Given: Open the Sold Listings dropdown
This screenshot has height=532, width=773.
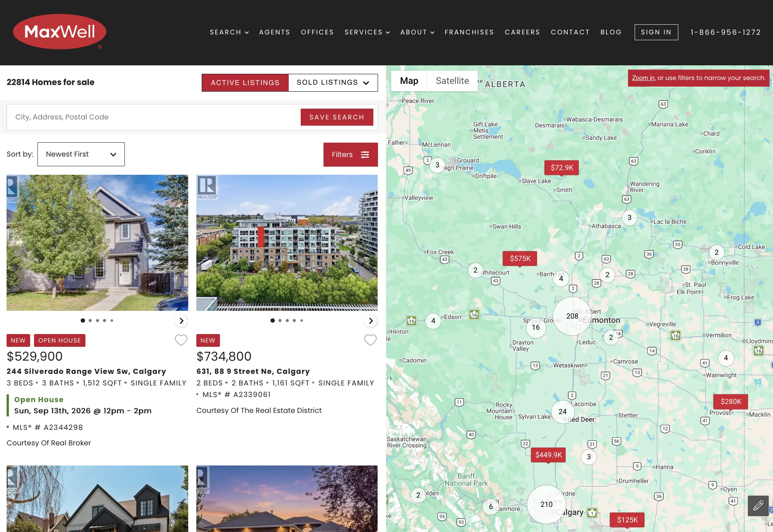Looking at the screenshot, I should click(333, 83).
